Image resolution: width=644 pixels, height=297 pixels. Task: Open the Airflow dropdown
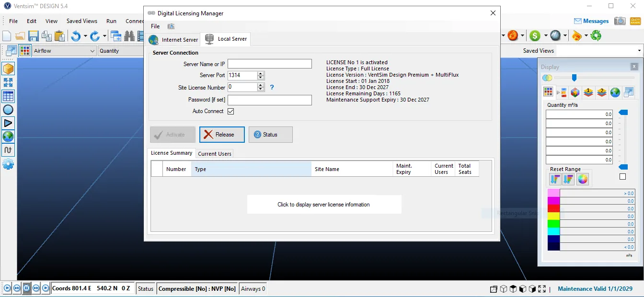[65, 51]
